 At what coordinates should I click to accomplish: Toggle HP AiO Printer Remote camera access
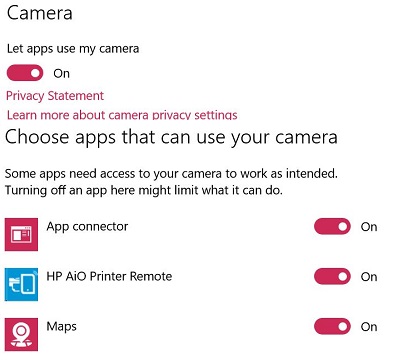[x=332, y=277]
